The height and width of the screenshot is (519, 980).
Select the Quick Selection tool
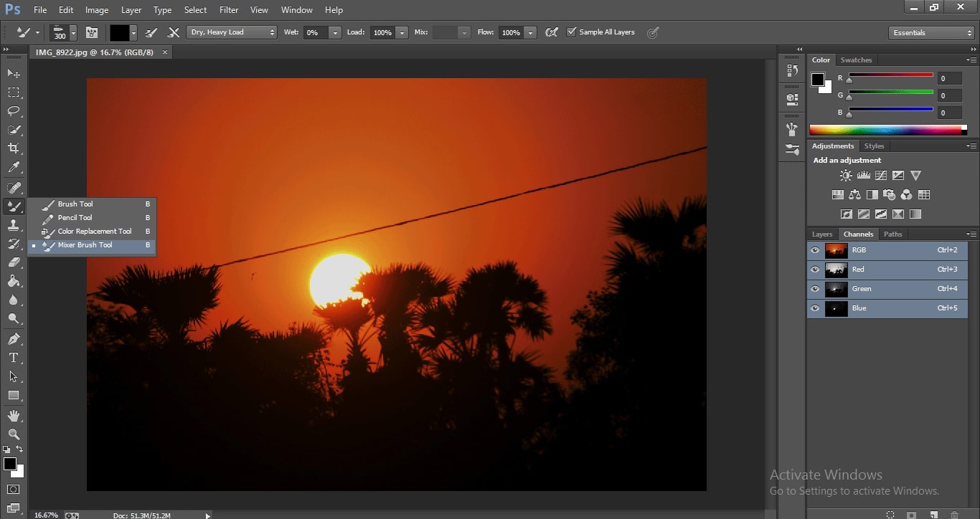pyautogui.click(x=14, y=130)
